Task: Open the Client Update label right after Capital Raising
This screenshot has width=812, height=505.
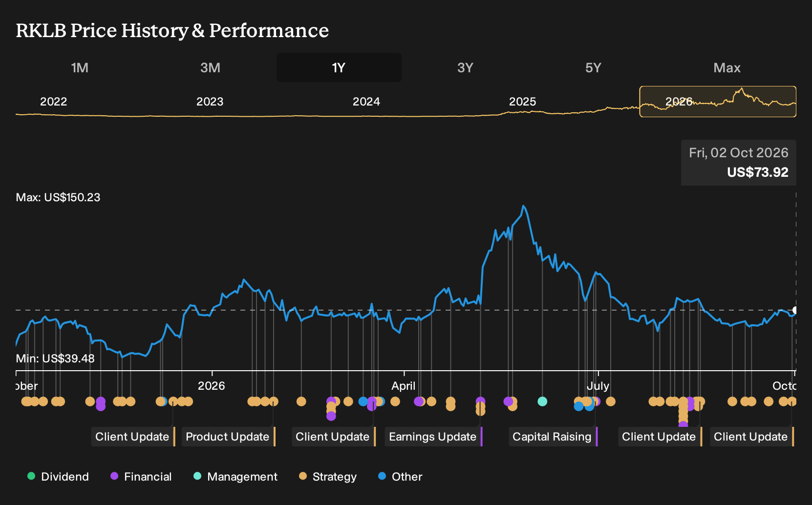Action: 660,437
